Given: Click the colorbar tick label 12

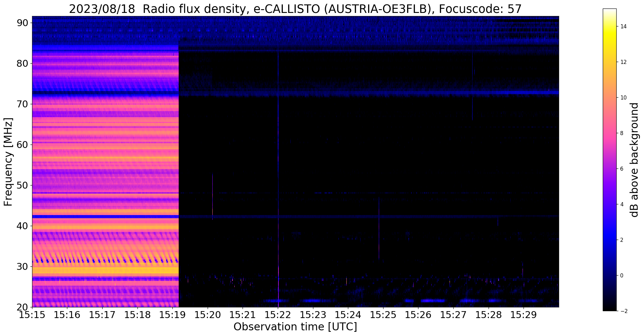Looking at the screenshot, I should point(623,62).
